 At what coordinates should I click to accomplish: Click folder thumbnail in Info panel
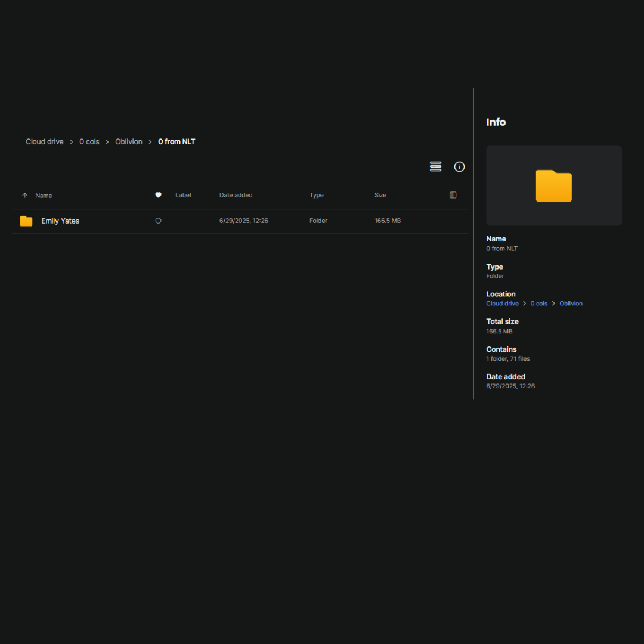[553, 186]
